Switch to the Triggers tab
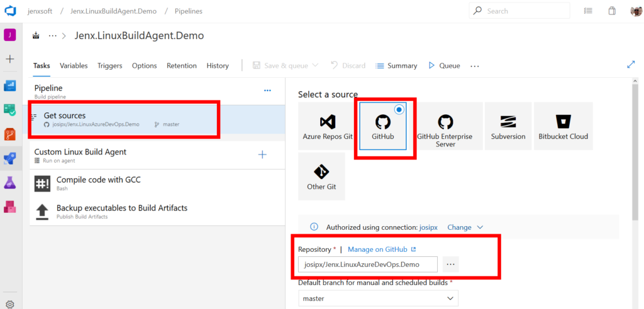 (x=109, y=66)
